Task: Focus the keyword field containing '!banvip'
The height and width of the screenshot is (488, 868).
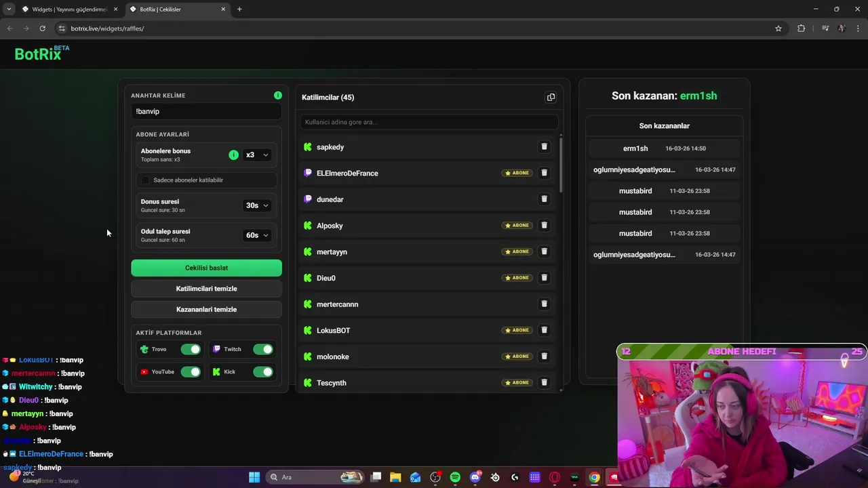Action: click(x=206, y=111)
